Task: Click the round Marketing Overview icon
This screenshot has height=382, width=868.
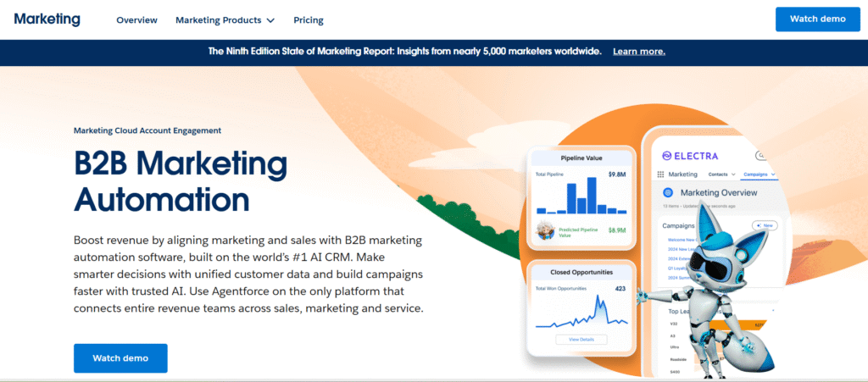Action: 668,193
